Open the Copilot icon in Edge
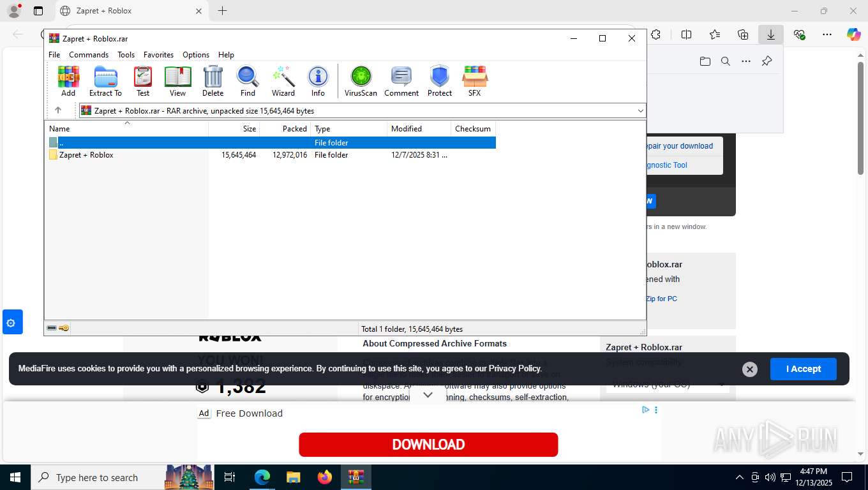The image size is (868, 490). pyautogui.click(x=854, y=34)
